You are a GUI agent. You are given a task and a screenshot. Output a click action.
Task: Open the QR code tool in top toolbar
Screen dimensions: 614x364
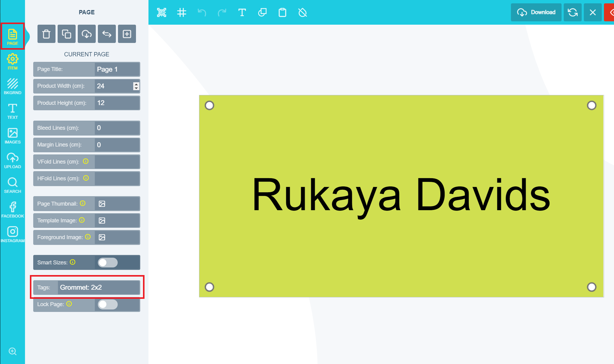click(x=162, y=12)
